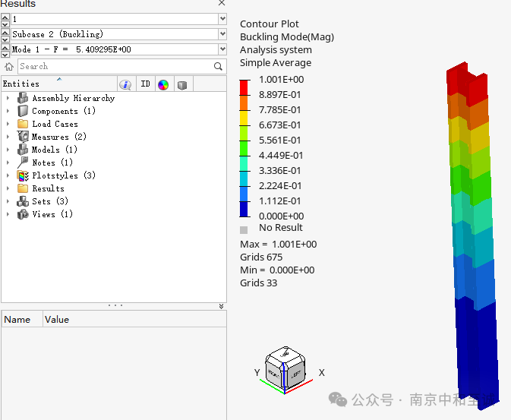Expand the Components (1) node

tap(8, 111)
